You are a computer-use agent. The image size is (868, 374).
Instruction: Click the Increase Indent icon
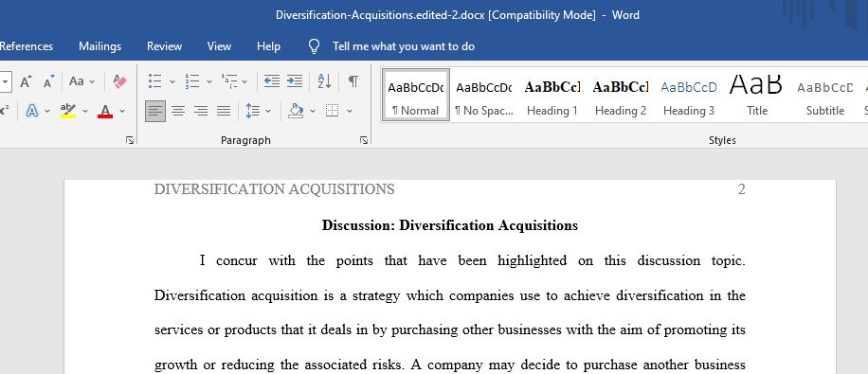click(x=295, y=81)
